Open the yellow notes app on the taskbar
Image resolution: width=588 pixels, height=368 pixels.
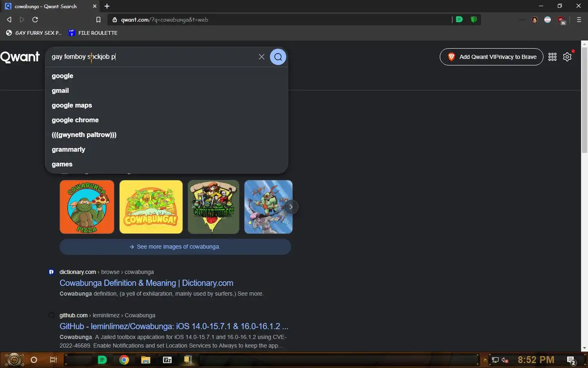(188, 360)
